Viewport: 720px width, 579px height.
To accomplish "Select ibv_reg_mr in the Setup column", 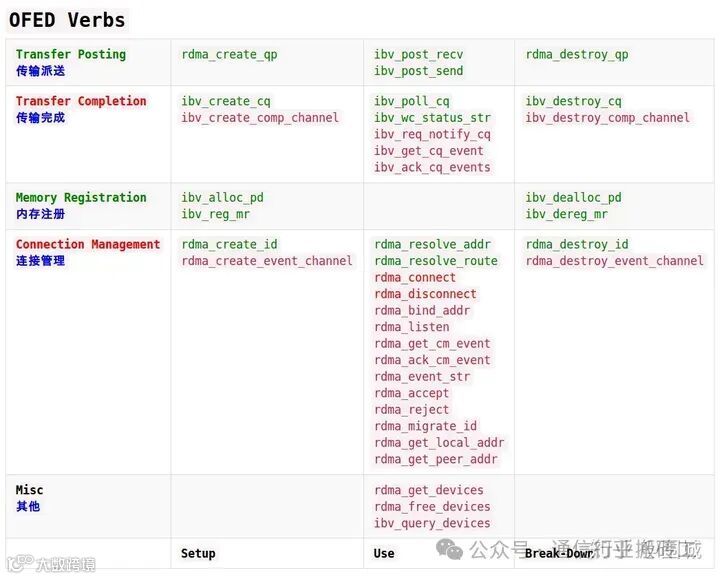I will 215,214.
